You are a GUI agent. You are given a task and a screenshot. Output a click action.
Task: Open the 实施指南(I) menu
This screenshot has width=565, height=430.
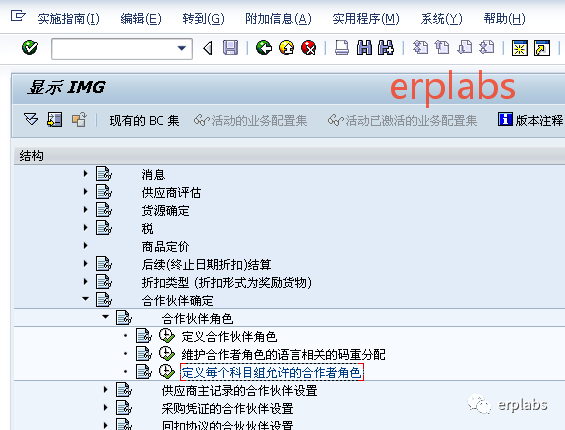click(x=68, y=19)
